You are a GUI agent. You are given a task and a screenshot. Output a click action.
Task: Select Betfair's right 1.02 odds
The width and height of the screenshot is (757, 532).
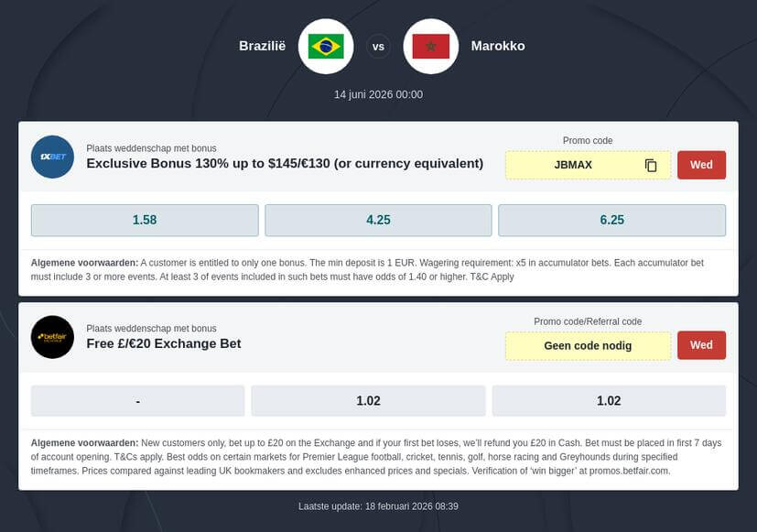click(x=609, y=401)
